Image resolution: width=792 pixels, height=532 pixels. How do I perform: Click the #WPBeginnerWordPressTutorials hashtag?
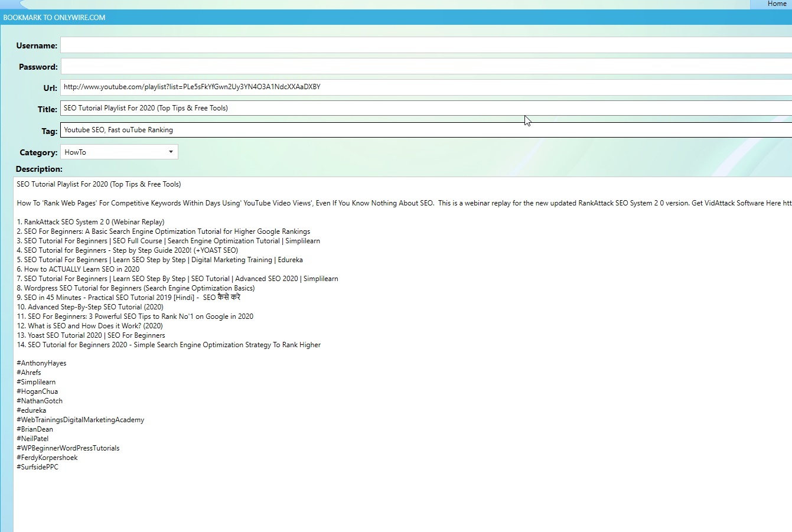point(68,448)
